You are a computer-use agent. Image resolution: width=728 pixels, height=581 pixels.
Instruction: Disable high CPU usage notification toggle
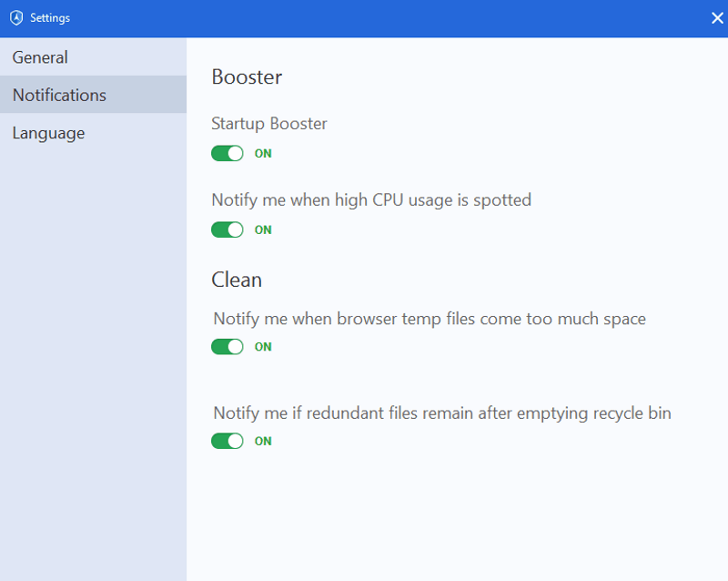[227, 229]
